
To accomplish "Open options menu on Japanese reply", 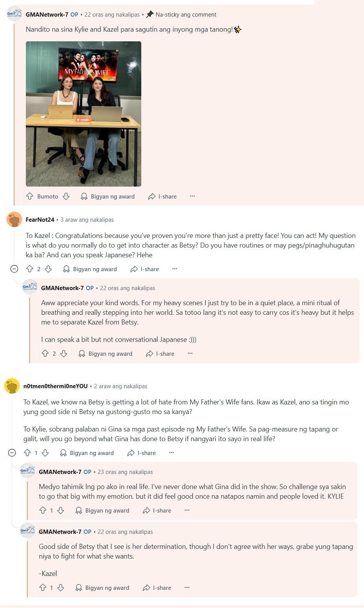I will (190, 353).
